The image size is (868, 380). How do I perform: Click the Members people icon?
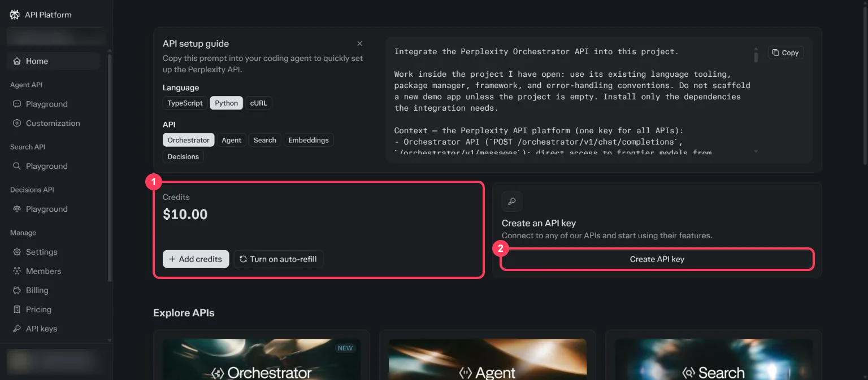coord(17,271)
